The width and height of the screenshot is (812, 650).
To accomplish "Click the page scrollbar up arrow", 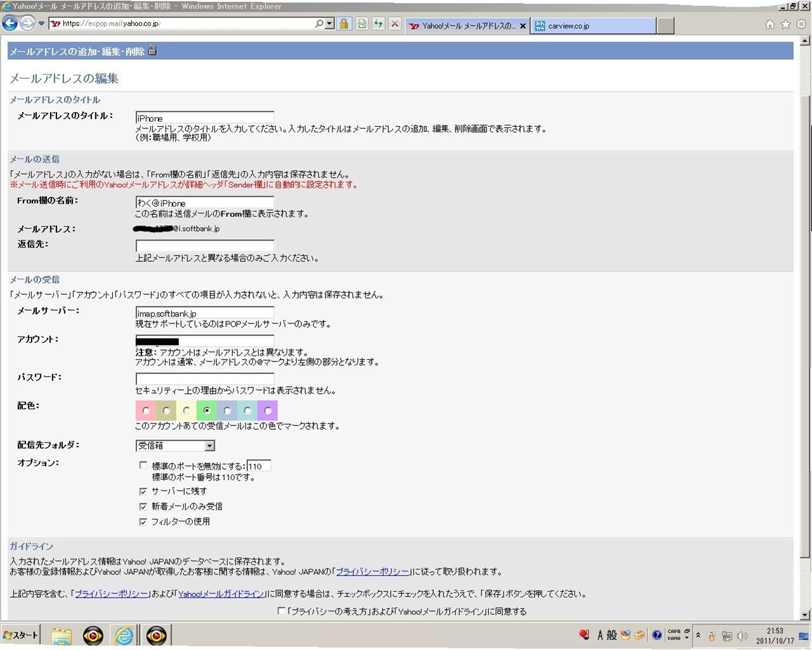I will 805,42.
